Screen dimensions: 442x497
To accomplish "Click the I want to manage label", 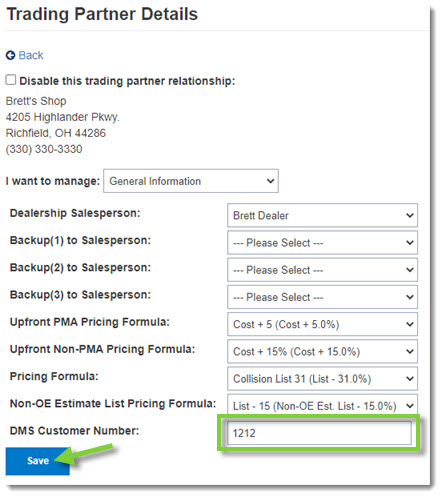I will pyautogui.click(x=53, y=181).
